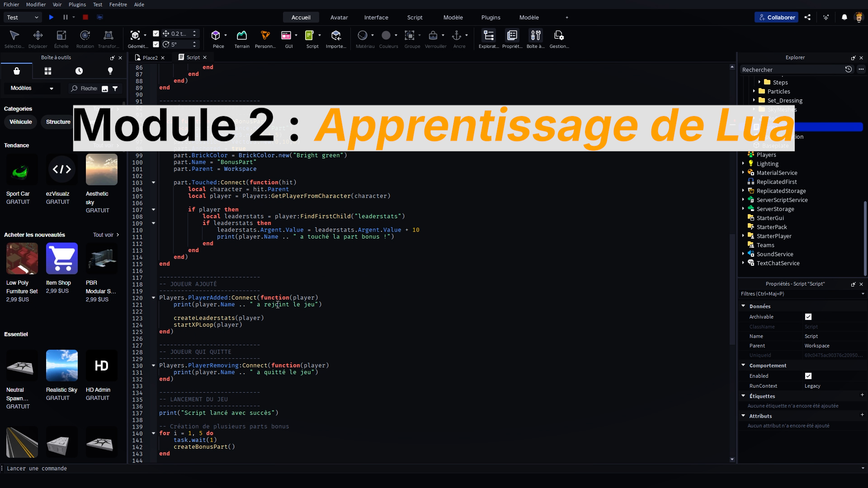Collapse the Comportement properties section
This screenshot has height=488, width=868.
[743, 365]
